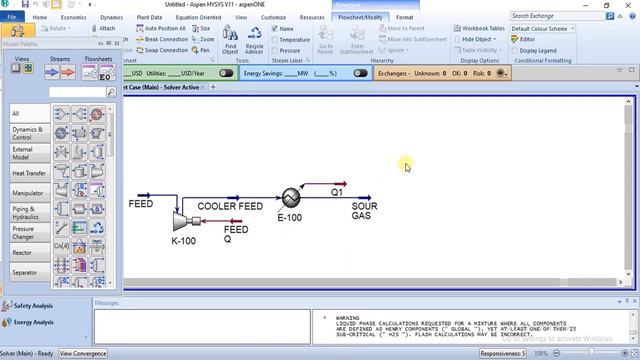The height and width of the screenshot is (360, 640).
Task: Click the E-100 cooler on flowsheet
Action: click(291, 198)
